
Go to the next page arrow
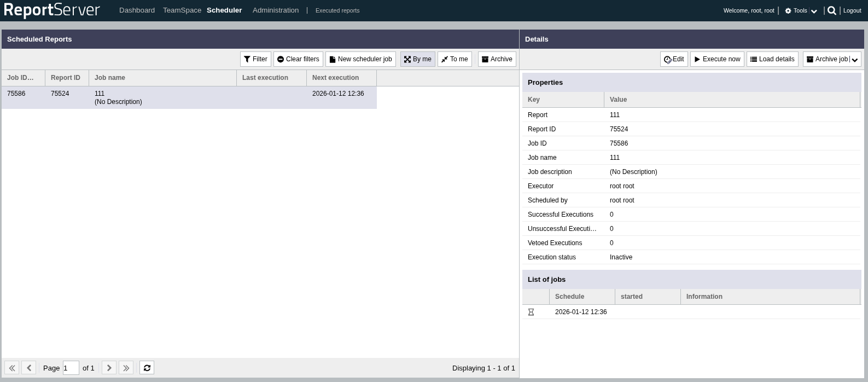109,368
